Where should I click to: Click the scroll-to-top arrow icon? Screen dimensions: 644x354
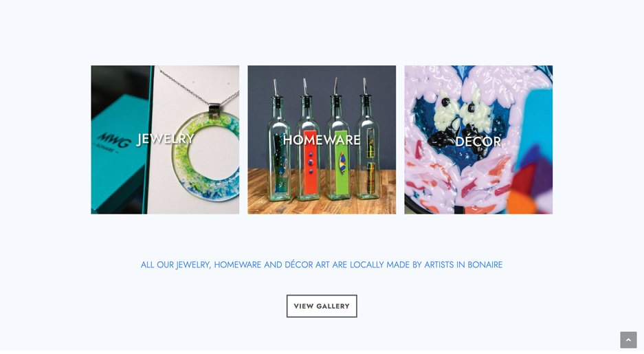[628, 340]
